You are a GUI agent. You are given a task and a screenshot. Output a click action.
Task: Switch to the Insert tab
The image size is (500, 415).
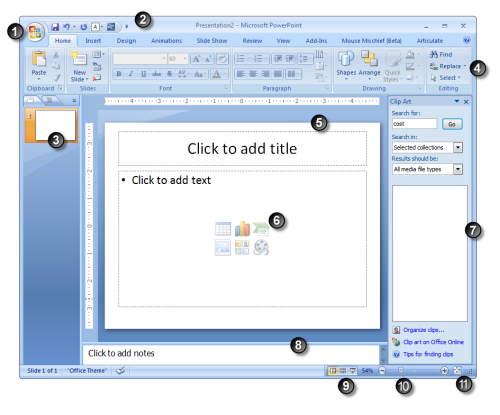93,41
